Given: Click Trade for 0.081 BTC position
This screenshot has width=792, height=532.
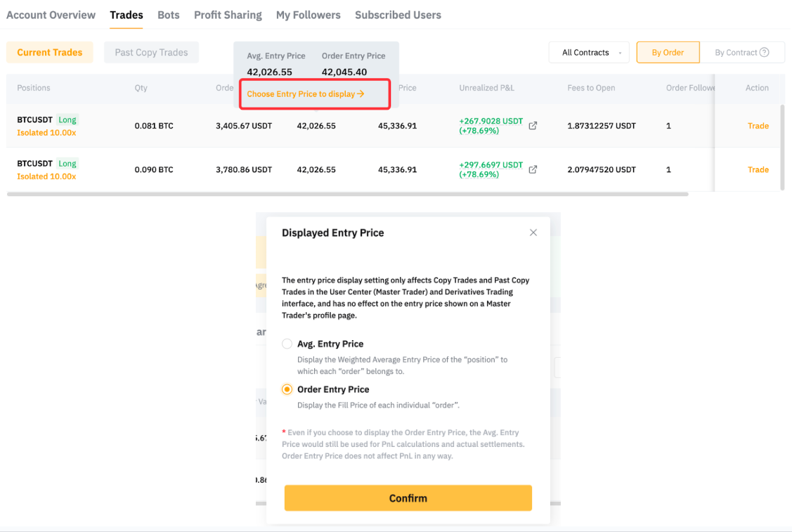Looking at the screenshot, I should click(758, 126).
